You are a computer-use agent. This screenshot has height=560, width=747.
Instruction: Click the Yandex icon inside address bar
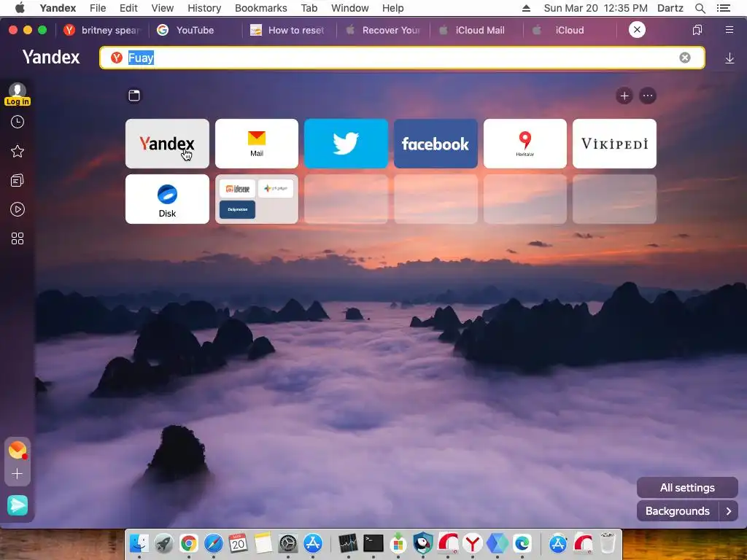tap(117, 58)
